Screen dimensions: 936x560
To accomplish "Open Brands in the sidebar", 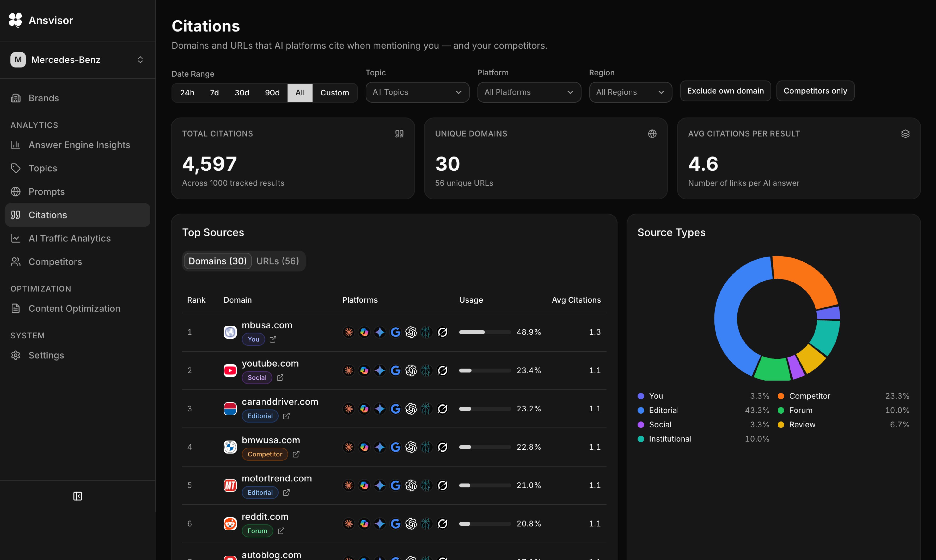I will coord(77,98).
